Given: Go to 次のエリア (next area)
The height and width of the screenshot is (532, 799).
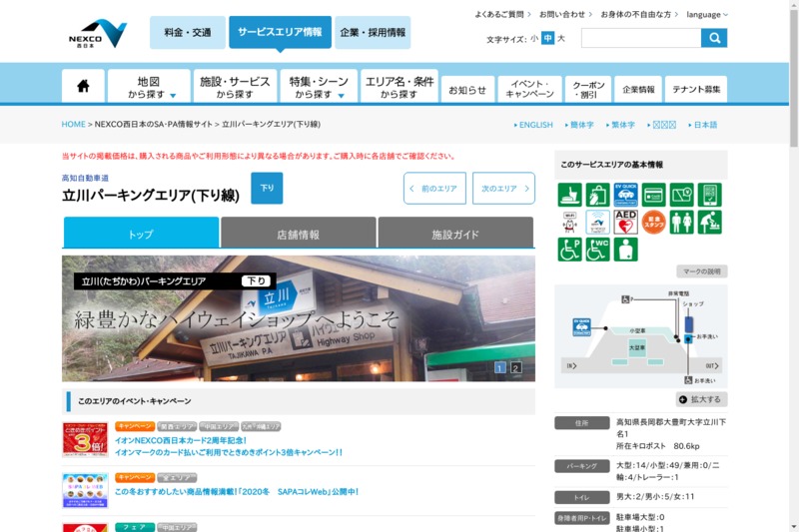Looking at the screenshot, I should point(503,188).
